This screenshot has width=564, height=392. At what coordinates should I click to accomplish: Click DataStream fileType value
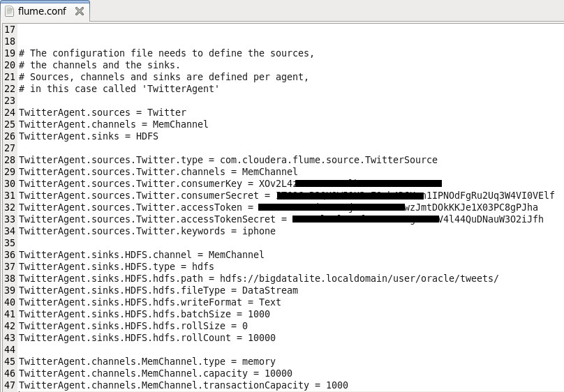pos(270,290)
